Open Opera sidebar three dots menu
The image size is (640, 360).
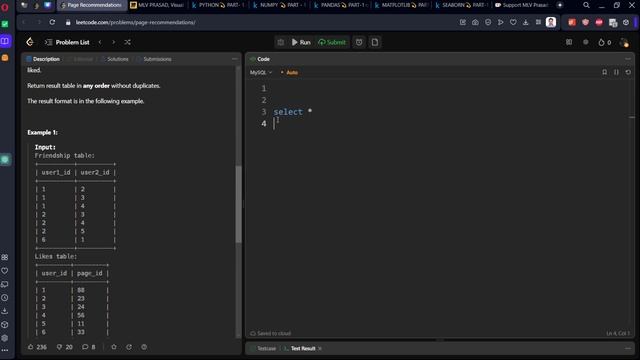[5, 350]
